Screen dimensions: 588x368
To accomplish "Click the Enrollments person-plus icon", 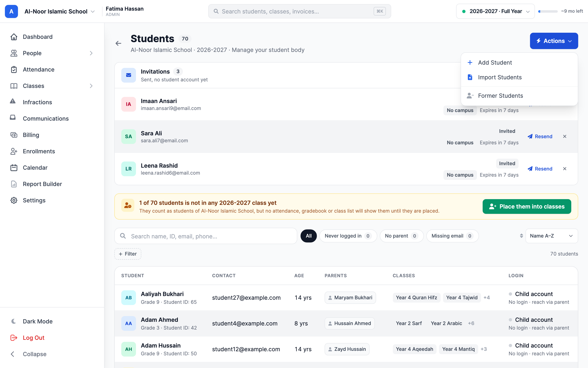I will 14,151.
